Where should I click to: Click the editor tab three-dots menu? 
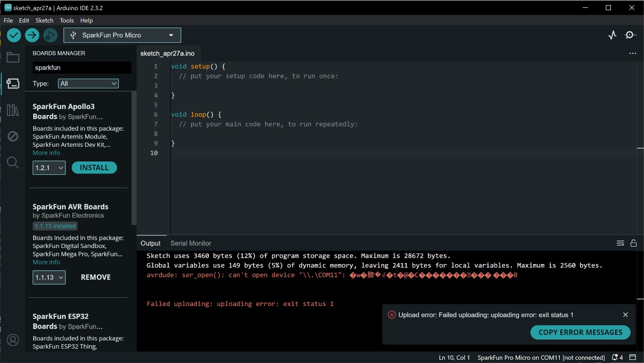633,53
